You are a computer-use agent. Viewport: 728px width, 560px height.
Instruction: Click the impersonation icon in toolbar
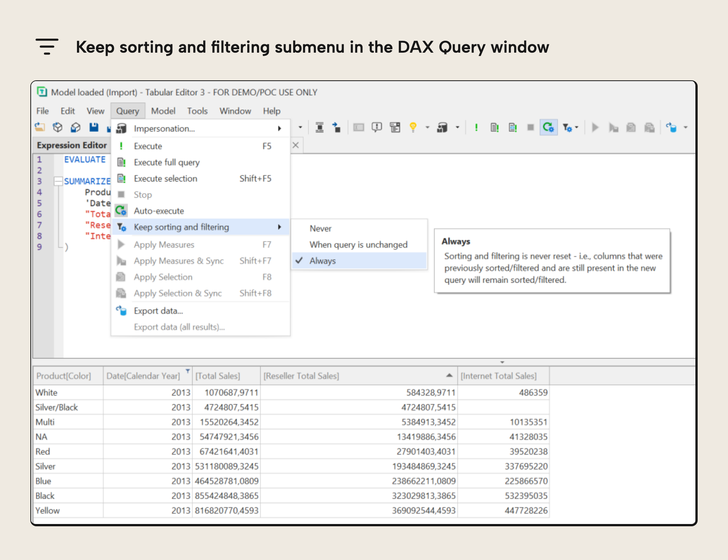click(442, 128)
